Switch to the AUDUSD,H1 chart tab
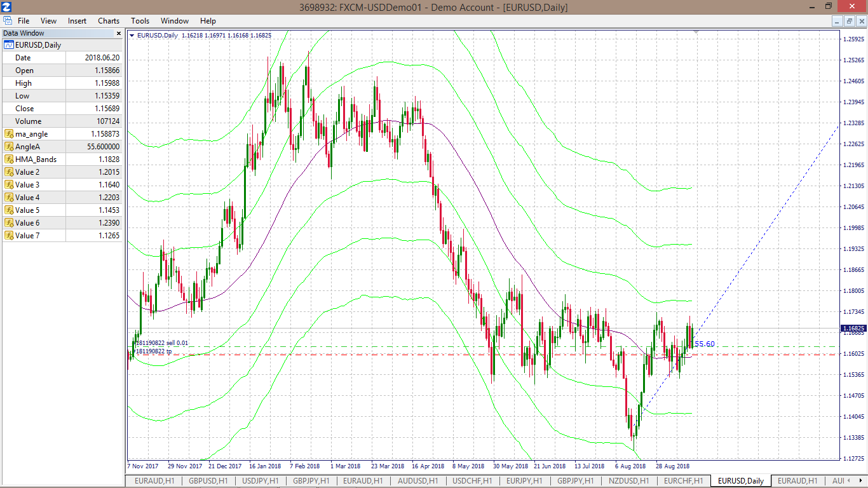Image resolution: width=868 pixels, height=488 pixels. coord(418,481)
